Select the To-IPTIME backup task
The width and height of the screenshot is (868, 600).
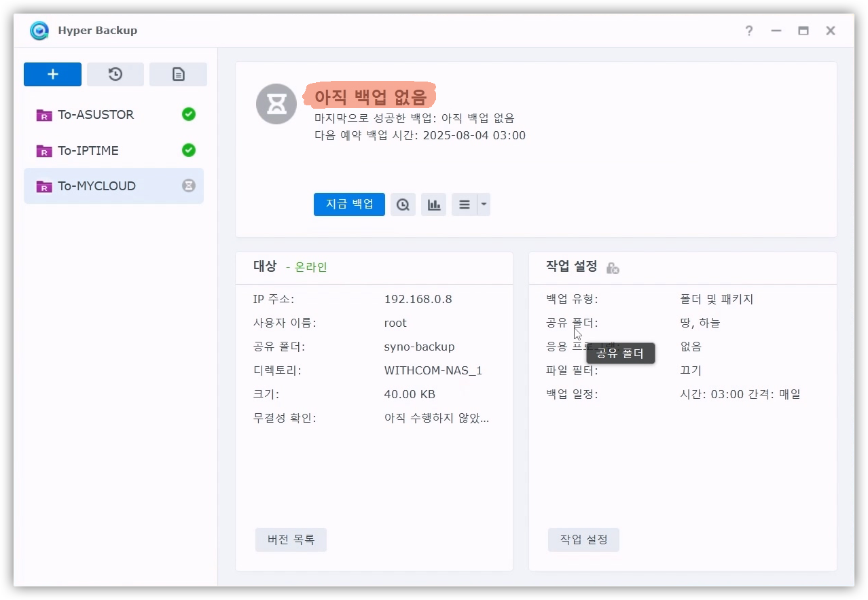pos(88,150)
